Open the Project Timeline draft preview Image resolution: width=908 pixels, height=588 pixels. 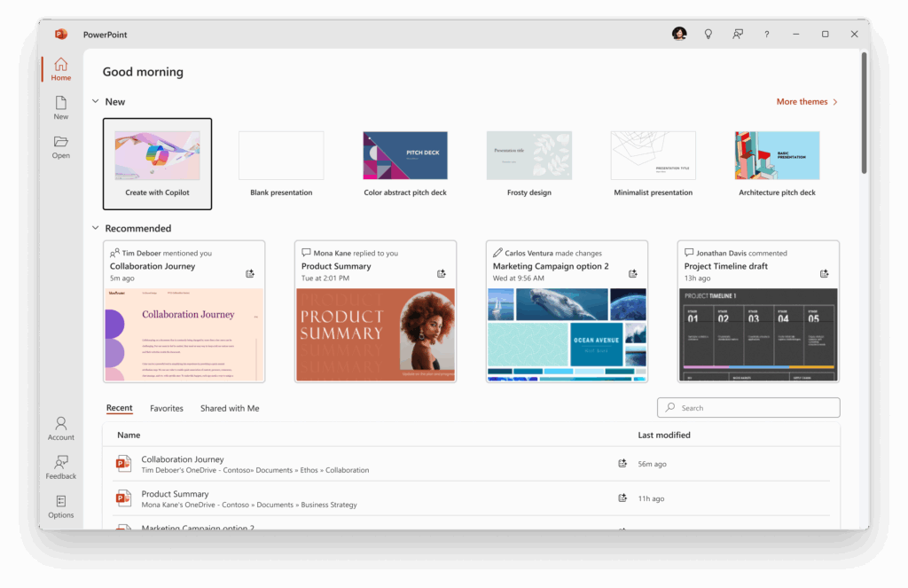(759, 335)
